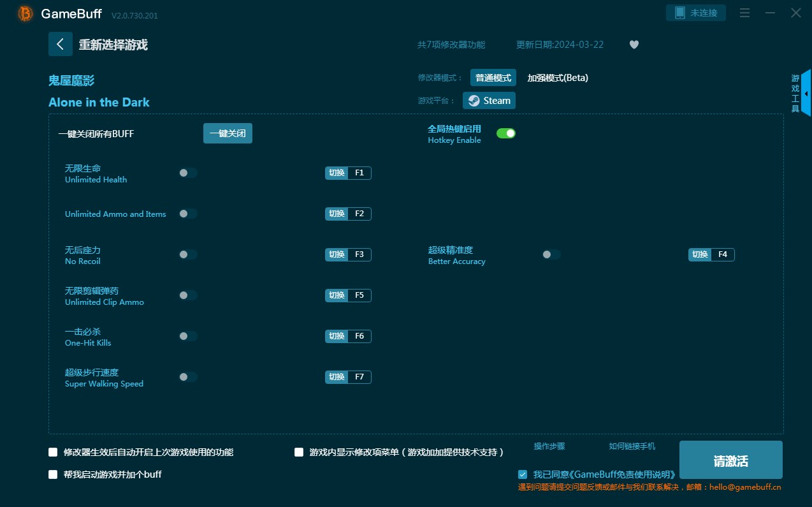Click the 鬼屋魔影 game name

click(71, 80)
